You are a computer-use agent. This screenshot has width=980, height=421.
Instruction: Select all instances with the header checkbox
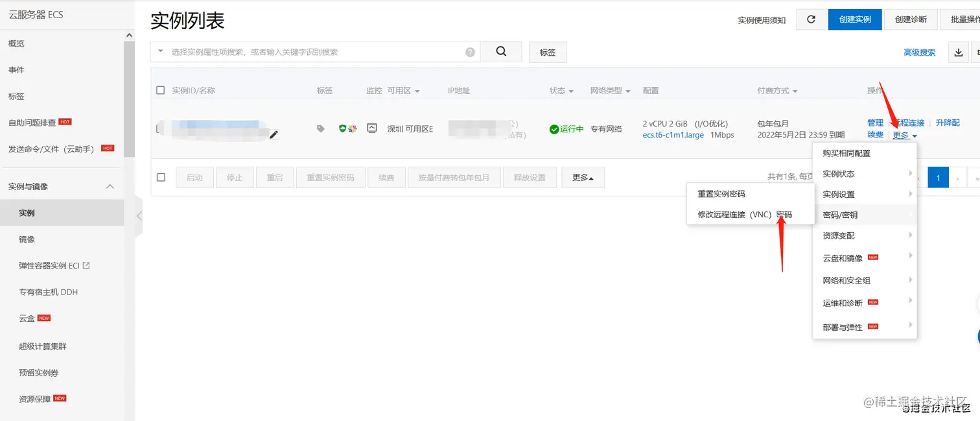click(161, 91)
